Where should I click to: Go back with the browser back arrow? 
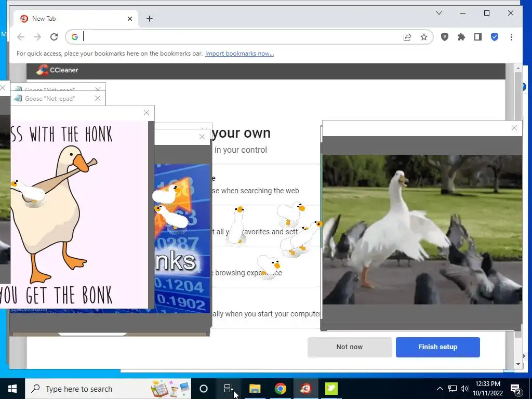point(21,37)
